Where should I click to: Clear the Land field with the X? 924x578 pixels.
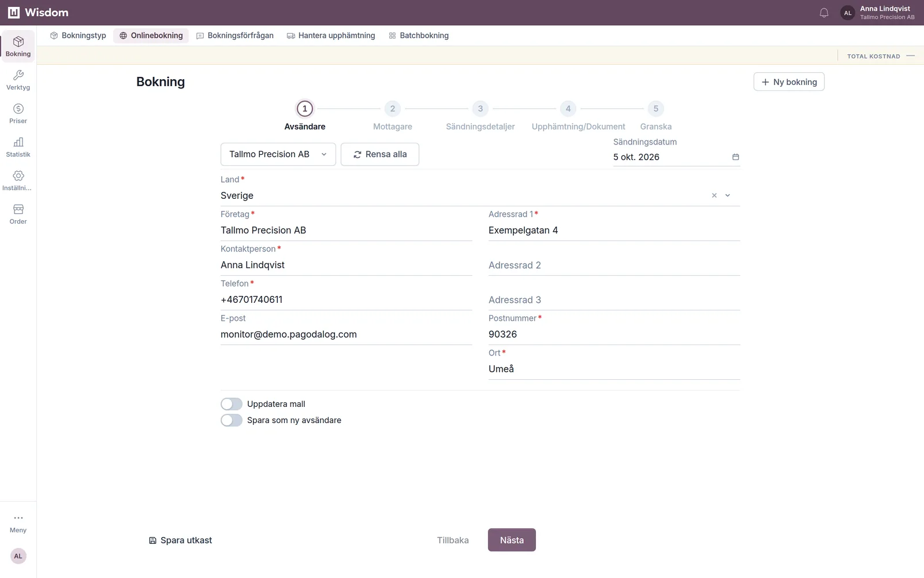tap(714, 195)
